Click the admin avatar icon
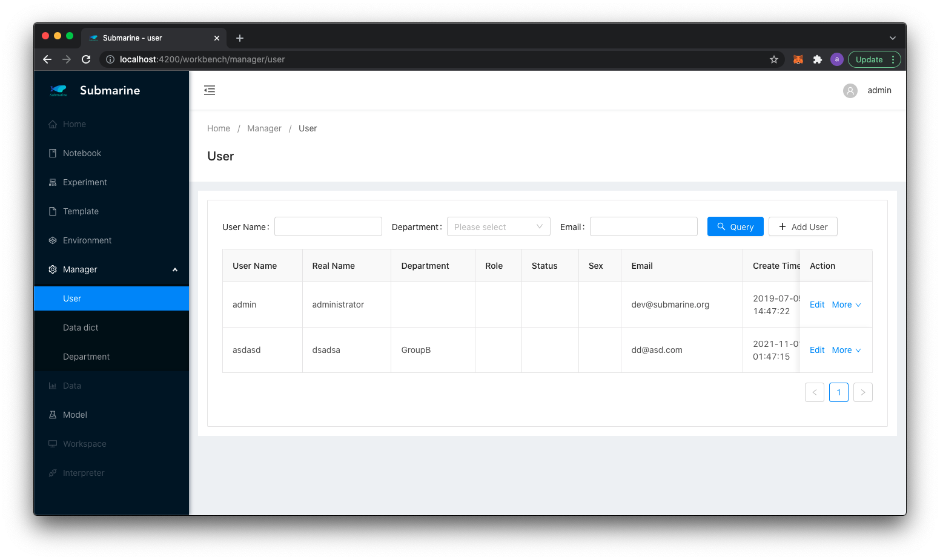This screenshot has height=560, width=940. tap(850, 91)
